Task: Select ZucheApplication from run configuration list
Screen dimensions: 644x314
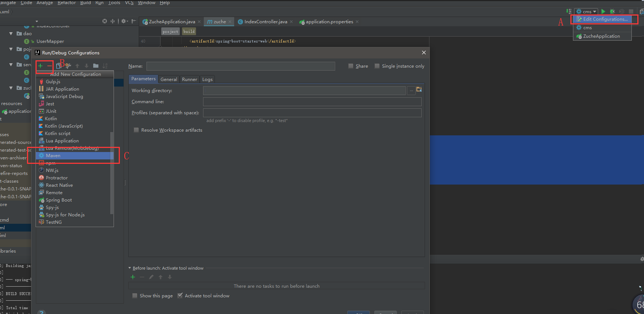Action: 602,36
